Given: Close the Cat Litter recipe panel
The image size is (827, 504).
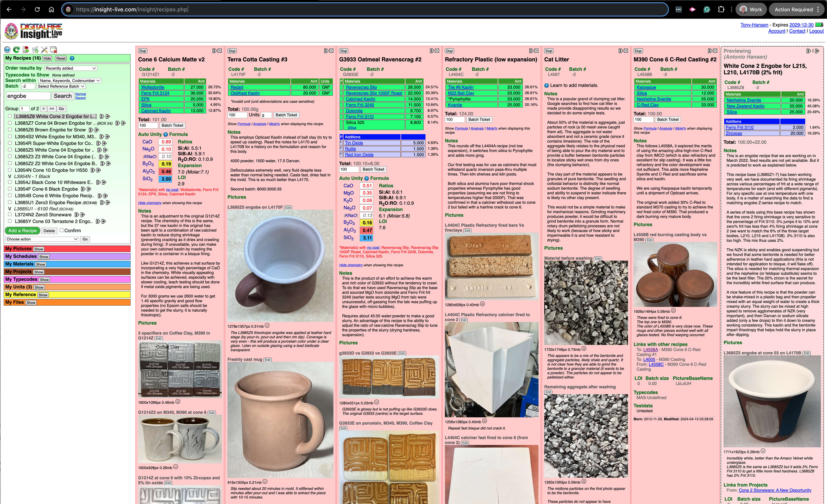Looking at the screenshot, I should [x=626, y=51].
